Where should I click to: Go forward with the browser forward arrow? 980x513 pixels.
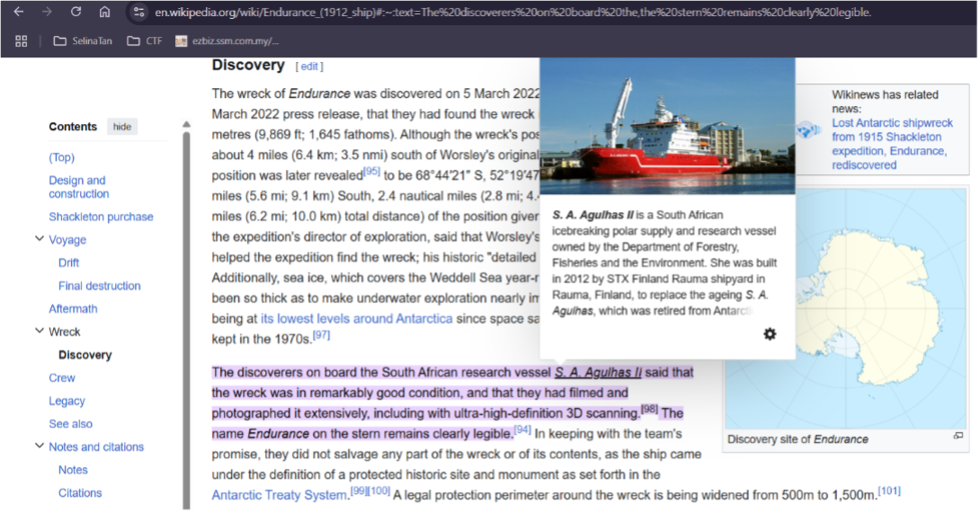point(47,12)
